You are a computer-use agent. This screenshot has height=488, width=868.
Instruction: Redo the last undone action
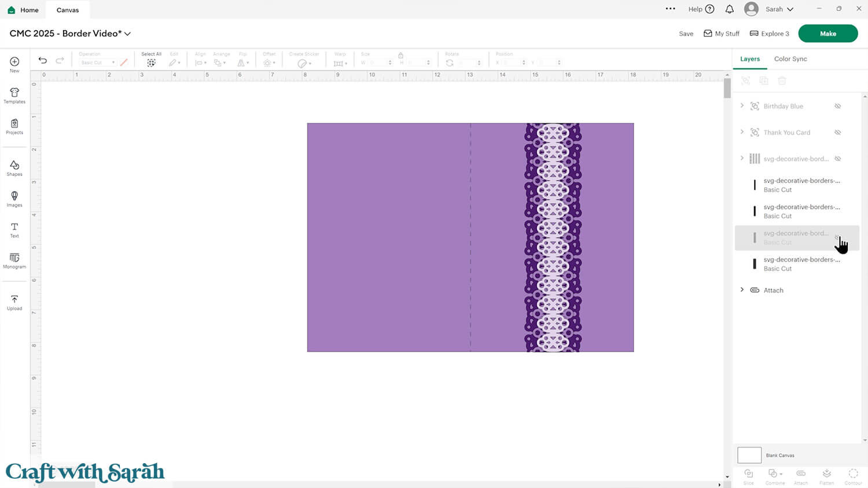coord(60,60)
